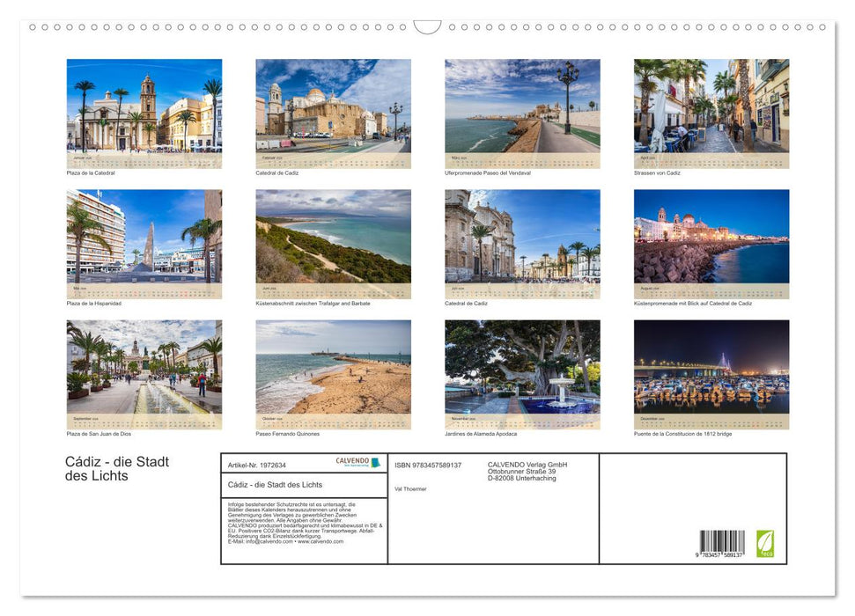The height and width of the screenshot is (616, 855).
Task: Click the Plaza de San Juan de Dios image
Action: (143, 374)
